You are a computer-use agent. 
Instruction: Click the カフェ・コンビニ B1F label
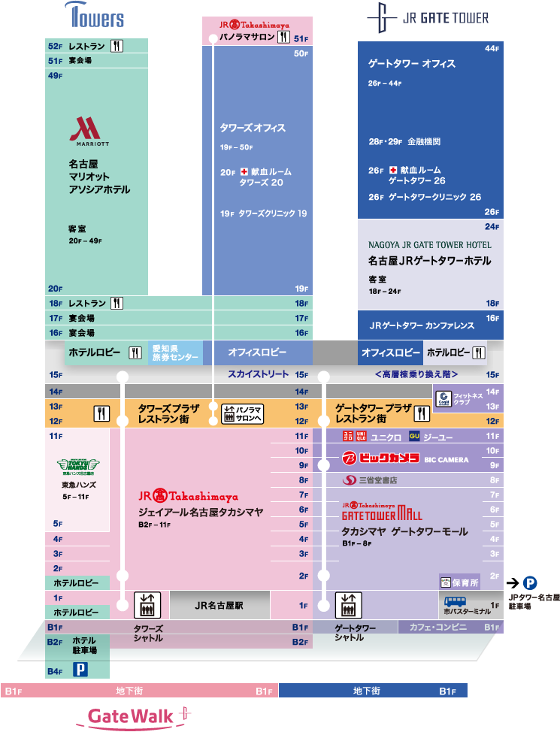click(437, 627)
